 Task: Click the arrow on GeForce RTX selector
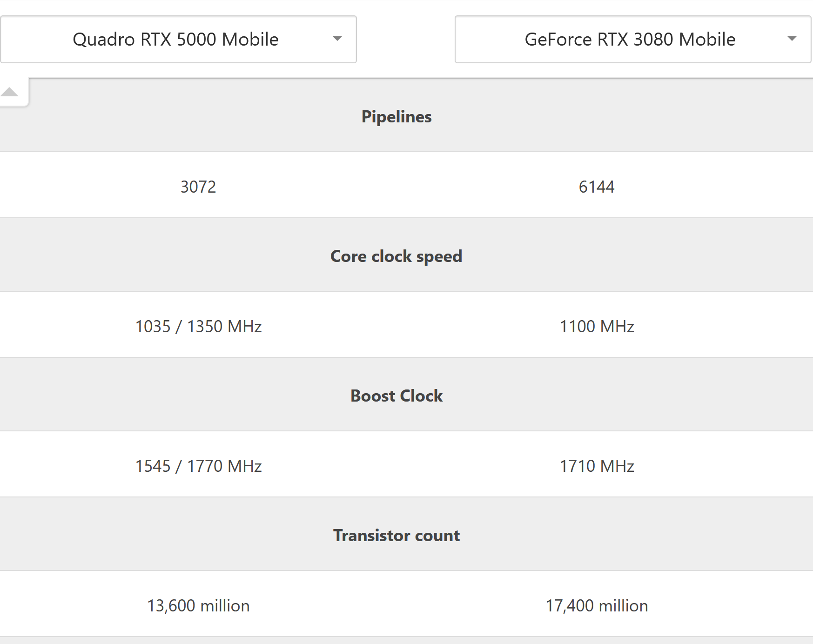point(792,39)
